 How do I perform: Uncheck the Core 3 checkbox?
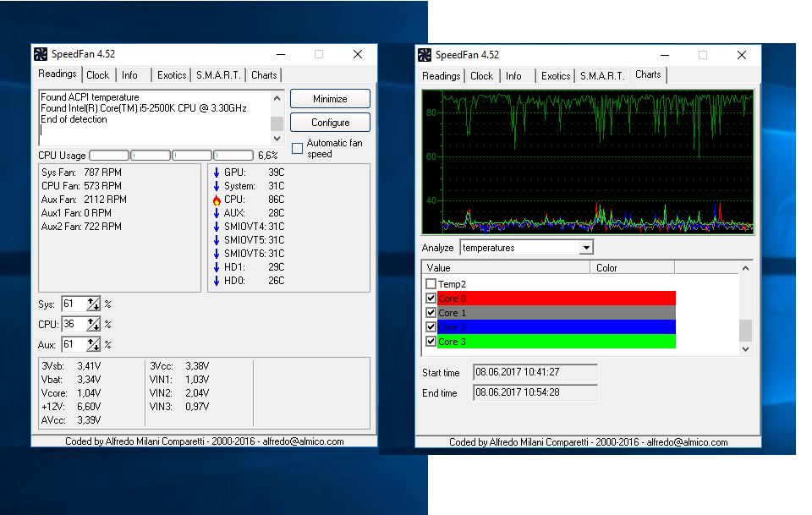pyautogui.click(x=431, y=342)
